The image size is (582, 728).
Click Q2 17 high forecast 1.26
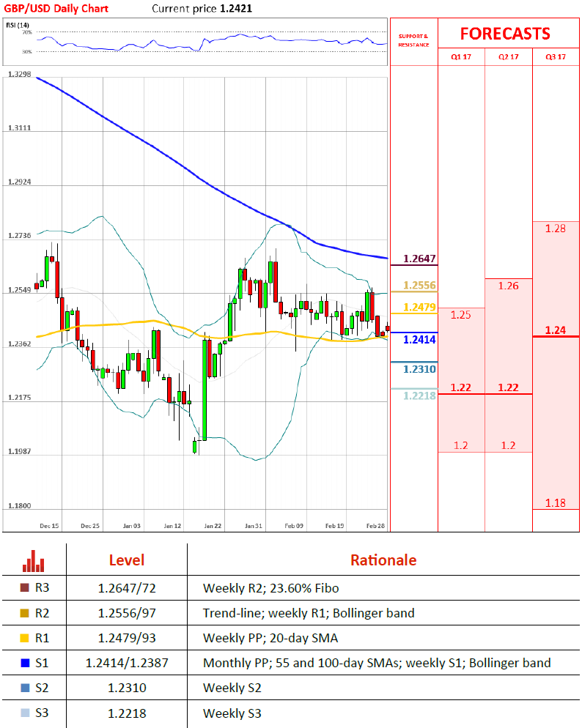508,286
